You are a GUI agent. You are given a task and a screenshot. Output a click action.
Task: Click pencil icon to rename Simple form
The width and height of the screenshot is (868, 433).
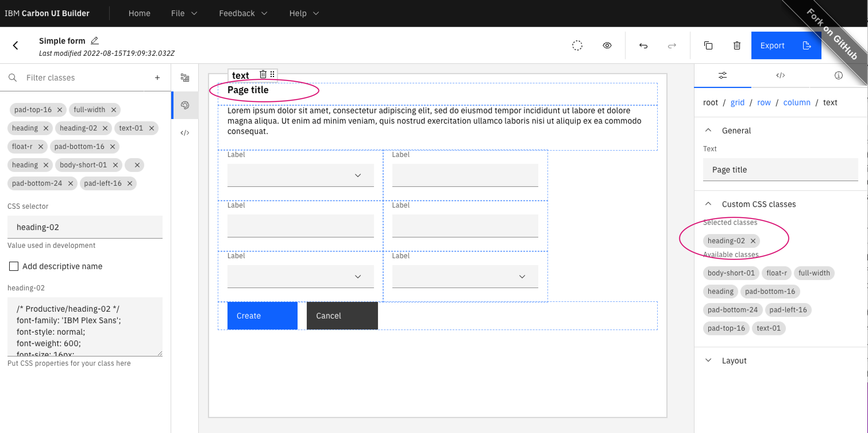tap(95, 41)
